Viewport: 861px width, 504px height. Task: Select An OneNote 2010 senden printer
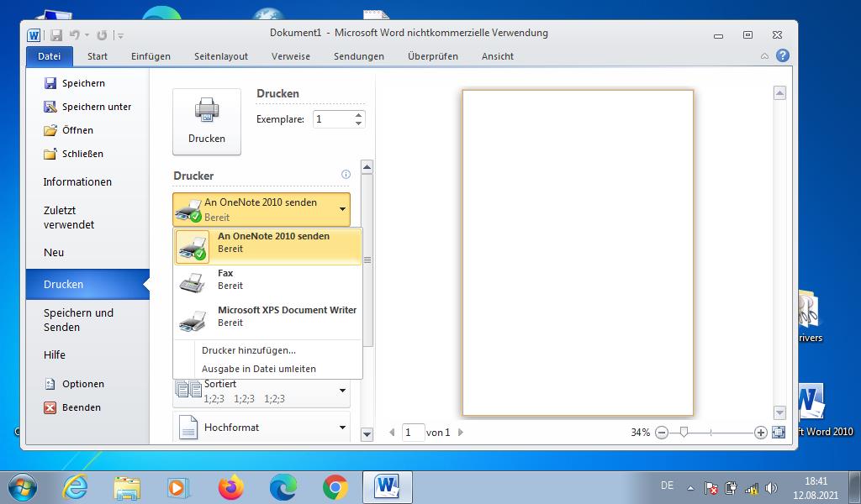(268, 246)
